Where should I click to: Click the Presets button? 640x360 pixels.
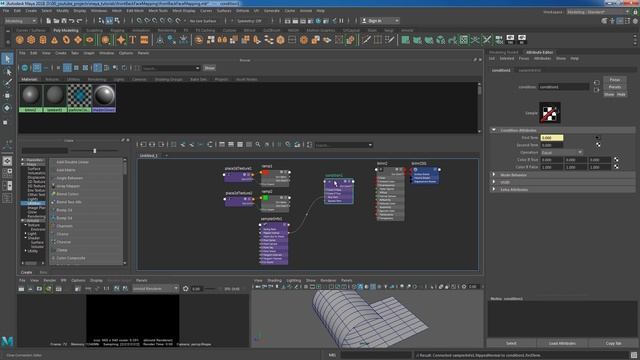pyautogui.click(x=615, y=87)
